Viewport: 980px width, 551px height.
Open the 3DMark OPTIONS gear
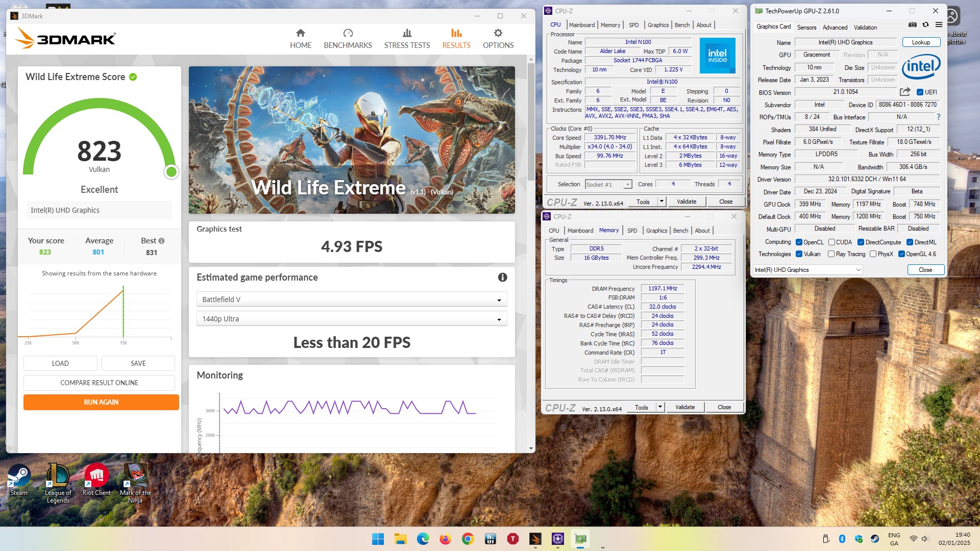coord(498,39)
